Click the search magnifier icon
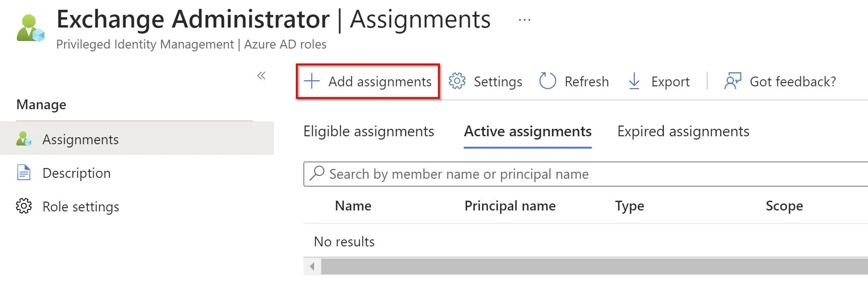This screenshot has width=868, height=308. [317, 173]
